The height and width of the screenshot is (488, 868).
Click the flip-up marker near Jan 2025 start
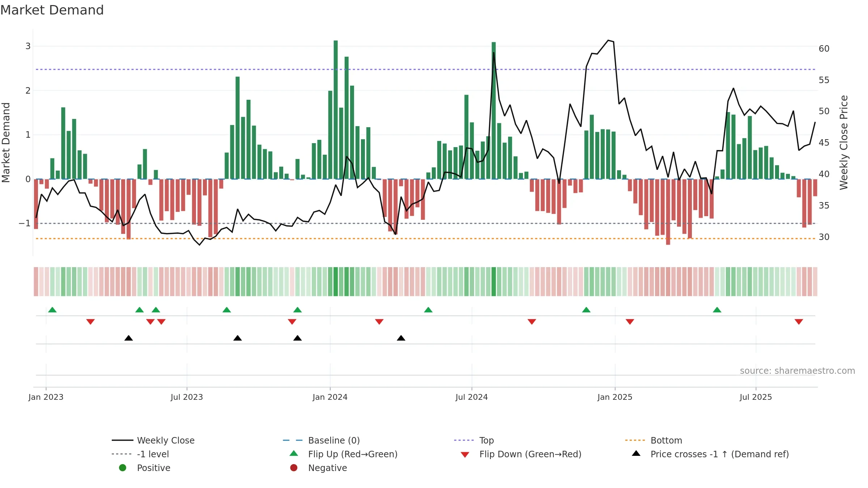586,310
